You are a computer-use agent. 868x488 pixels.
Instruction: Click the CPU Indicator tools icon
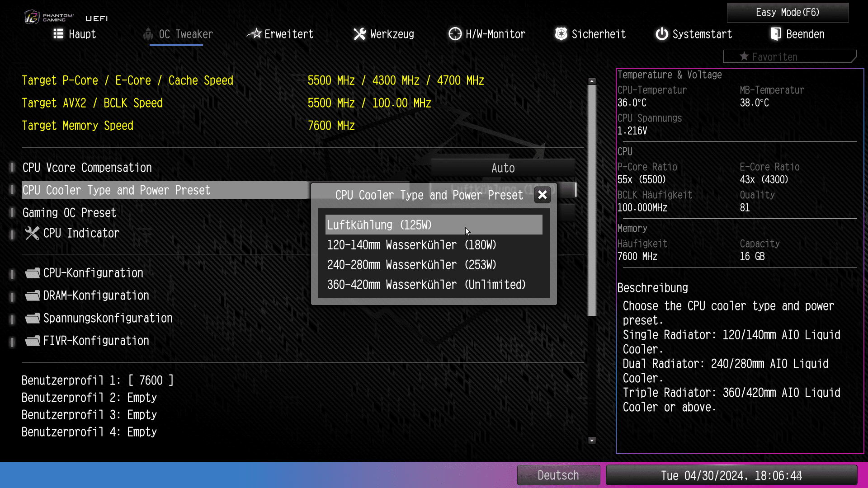[32, 233]
